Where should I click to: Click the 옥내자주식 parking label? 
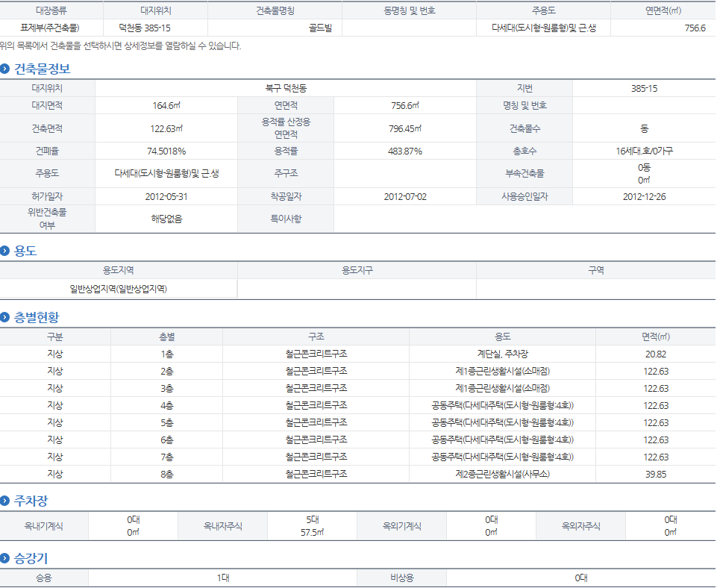(222, 526)
